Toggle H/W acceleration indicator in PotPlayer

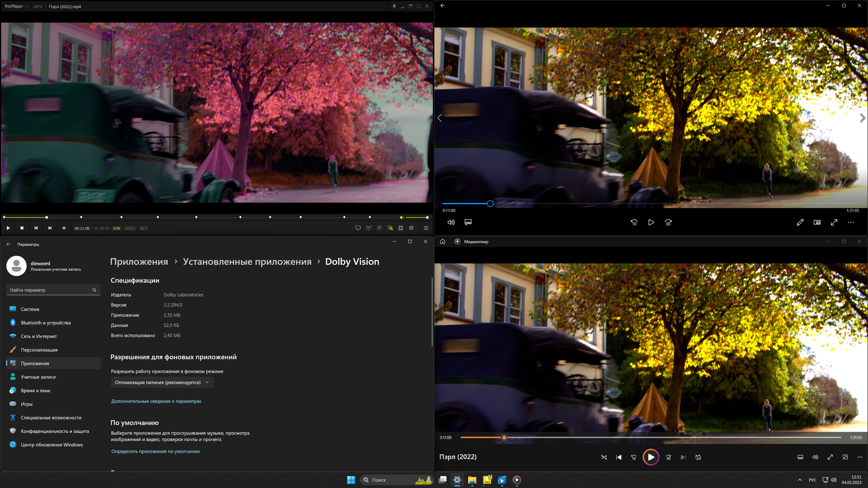pos(116,228)
